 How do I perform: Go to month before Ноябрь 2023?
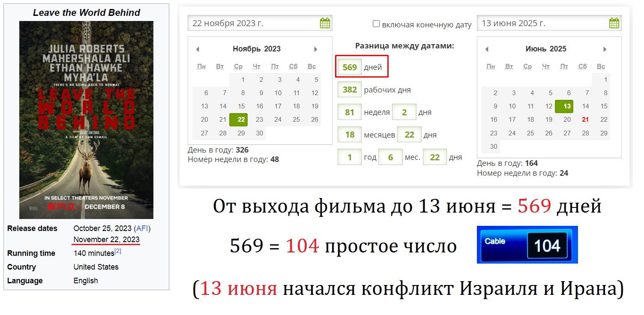tap(198, 49)
